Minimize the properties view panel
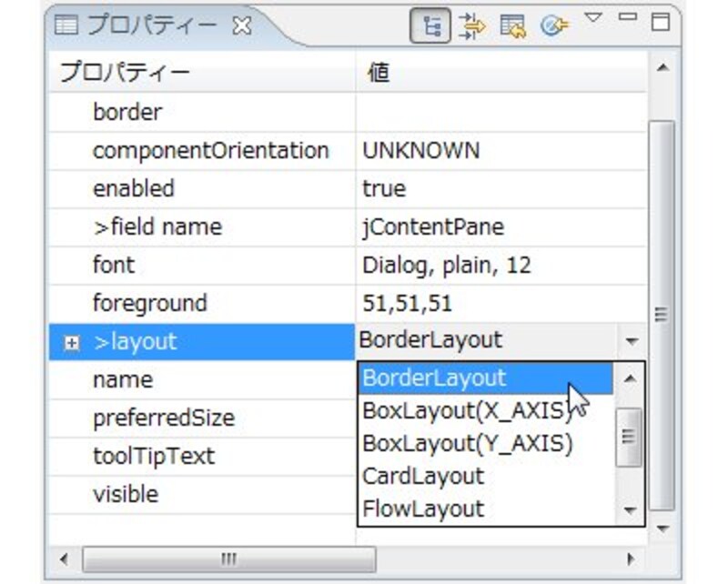Screen dimensions: 728x584 627,18
